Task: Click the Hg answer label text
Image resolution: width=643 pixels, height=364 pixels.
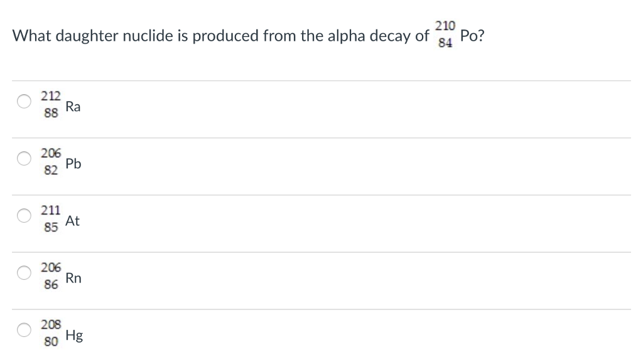Action: (x=73, y=335)
